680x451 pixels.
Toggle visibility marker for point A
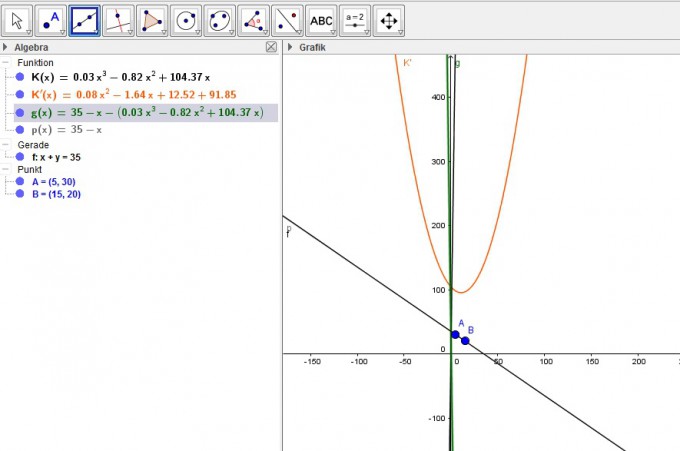coord(20,182)
